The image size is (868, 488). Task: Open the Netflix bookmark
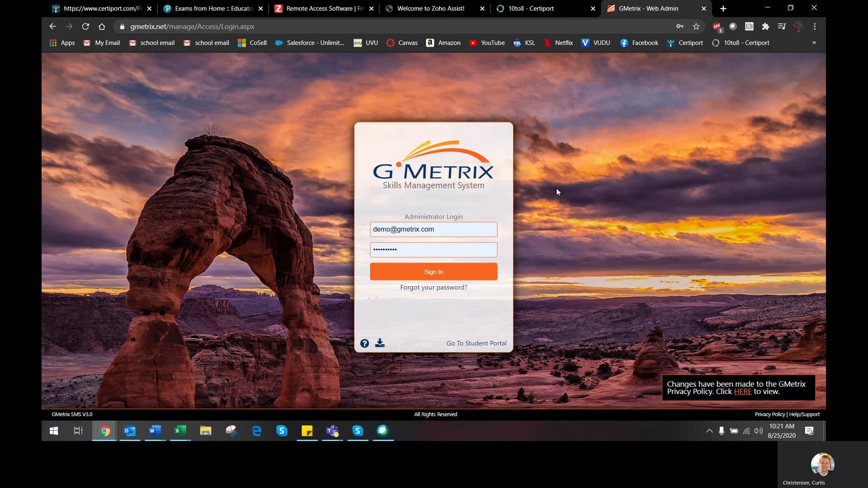point(558,43)
